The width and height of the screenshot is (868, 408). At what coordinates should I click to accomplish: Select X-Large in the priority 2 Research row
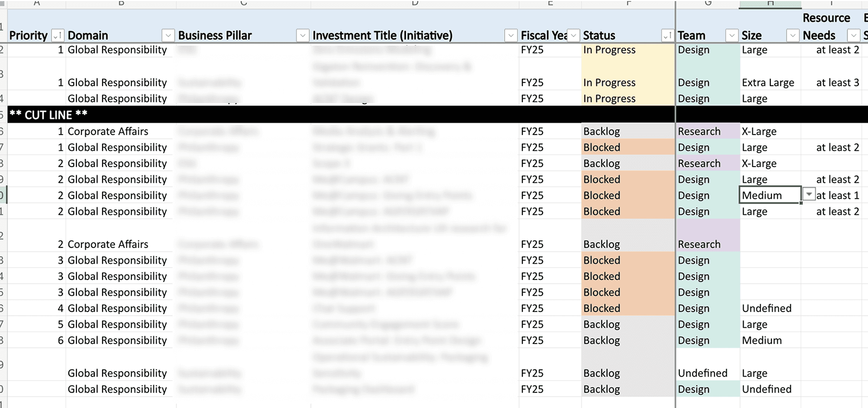tap(770, 163)
